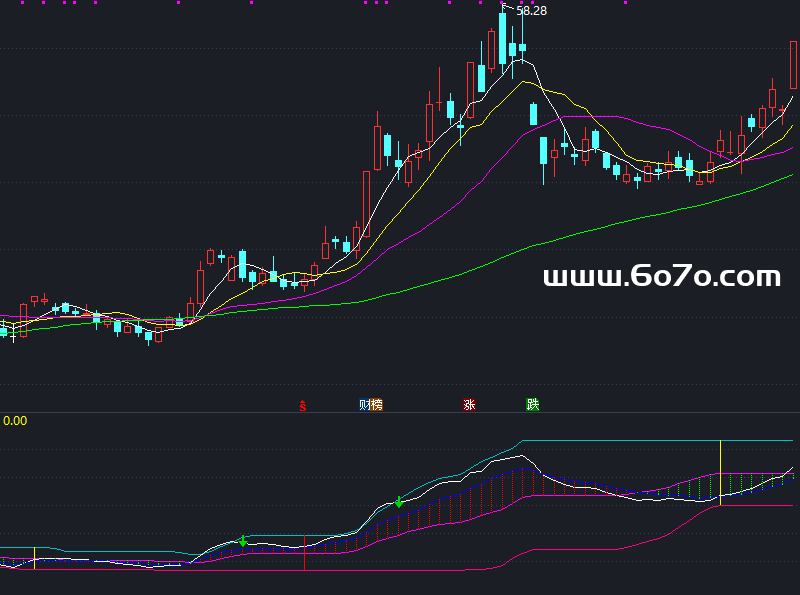Click the first green diamond signal marker
Screen dimensions: 800x595
pos(243,542)
